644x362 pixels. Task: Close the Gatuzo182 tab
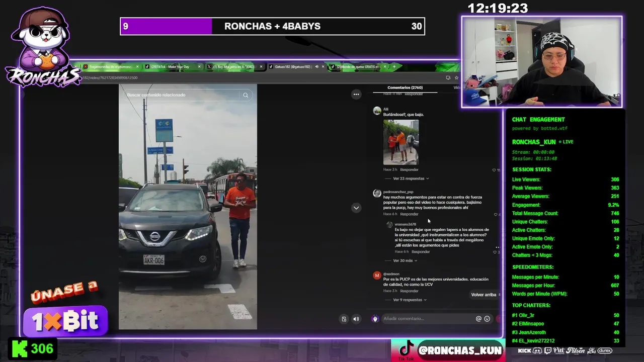323,66
